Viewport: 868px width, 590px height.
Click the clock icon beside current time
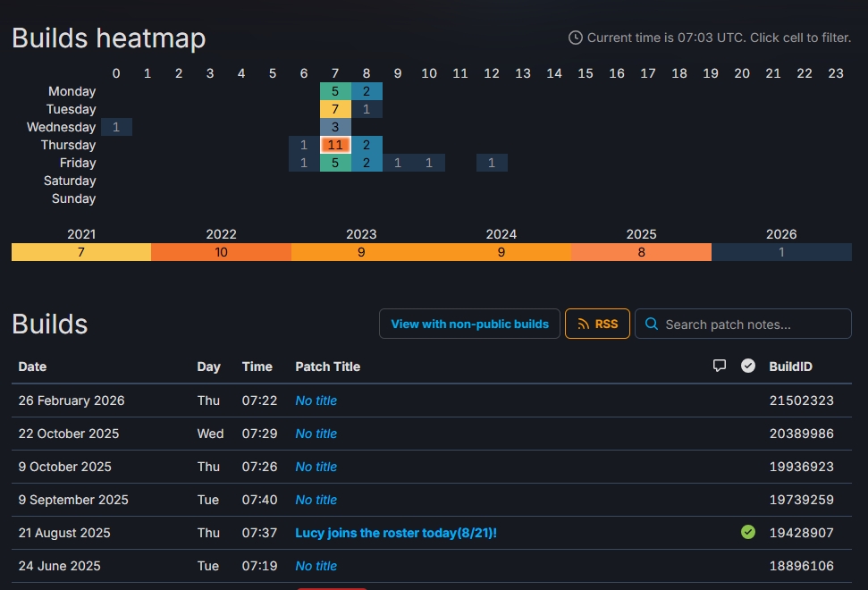575,38
